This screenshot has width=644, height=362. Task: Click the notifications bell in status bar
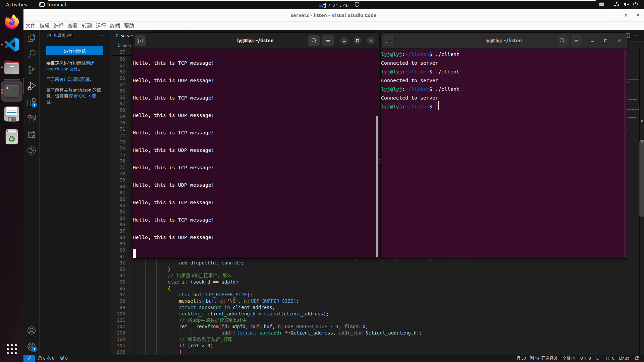click(637, 358)
